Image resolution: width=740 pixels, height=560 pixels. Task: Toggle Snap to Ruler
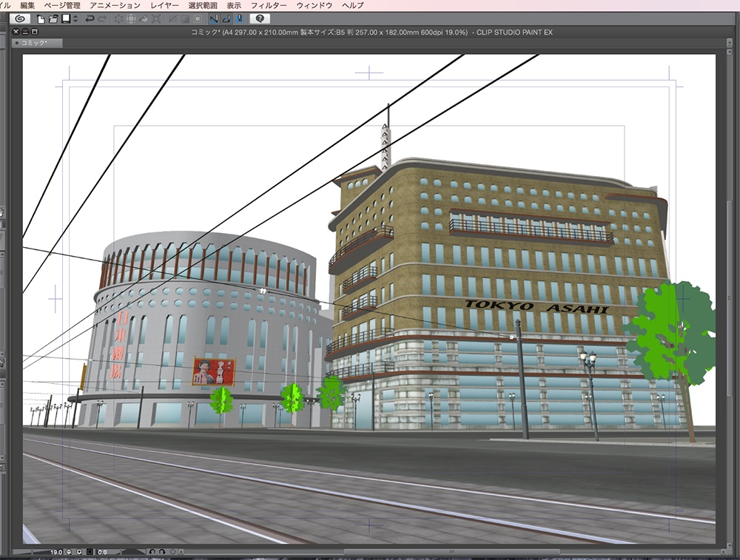pyautogui.click(x=215, y=19)
